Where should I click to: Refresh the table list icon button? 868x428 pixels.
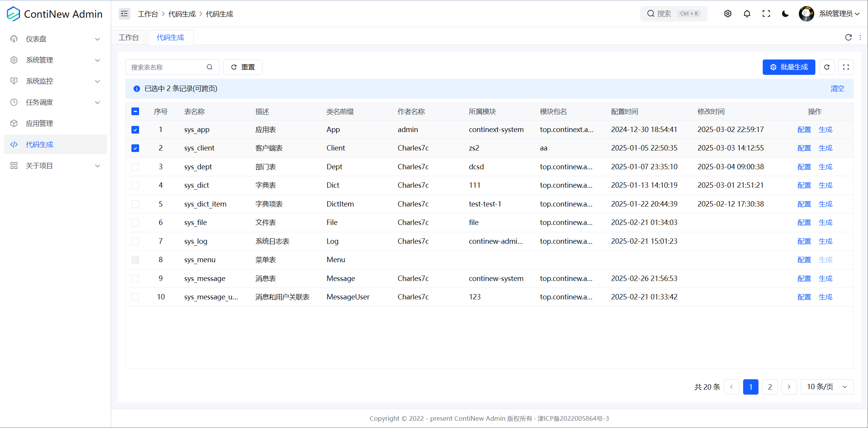(827, 67)
